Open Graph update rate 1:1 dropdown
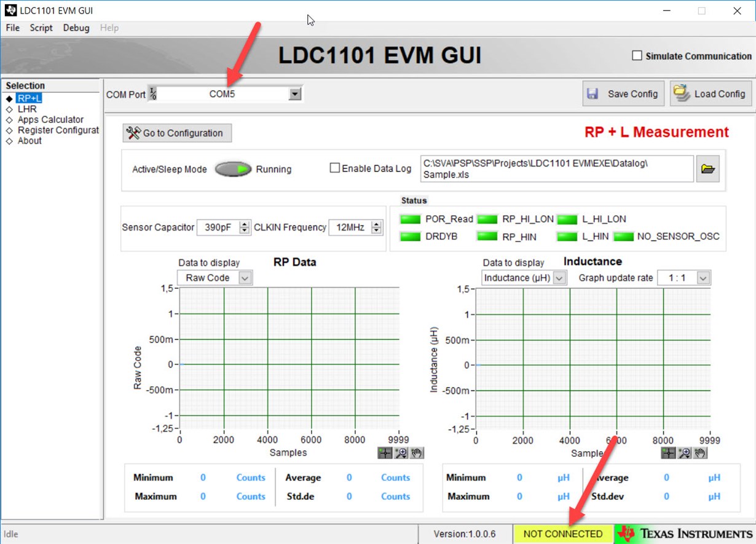 click(703, 278)
